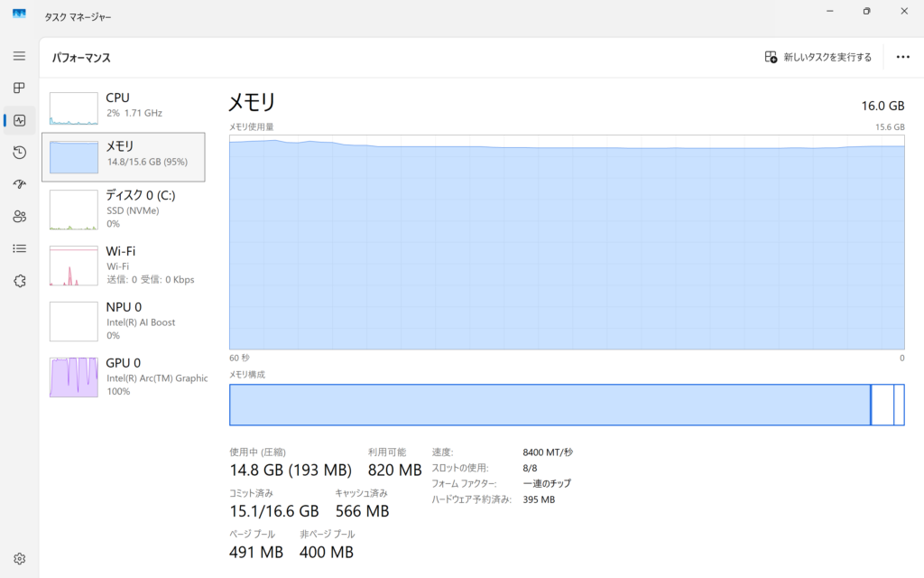The height and width of the screenshot is (578, 924).
Task: Click the memory usage graph
Action: click(x=567, y=242)
